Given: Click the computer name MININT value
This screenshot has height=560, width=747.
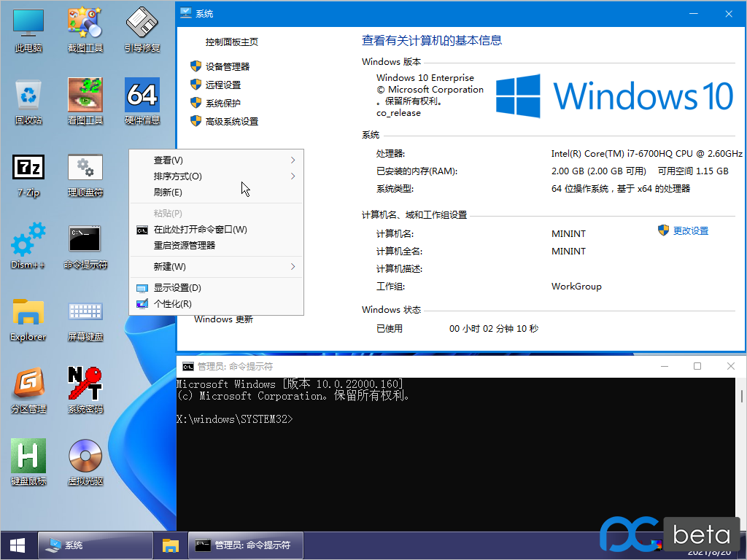Looking at the screenshot, I should (x=568, y=234).
